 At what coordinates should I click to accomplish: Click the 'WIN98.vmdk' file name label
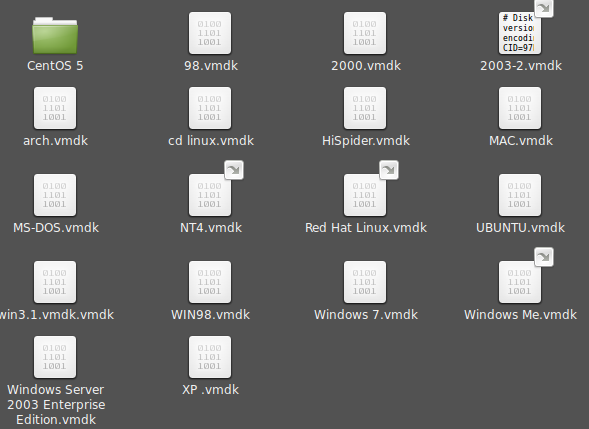point(210,315)
